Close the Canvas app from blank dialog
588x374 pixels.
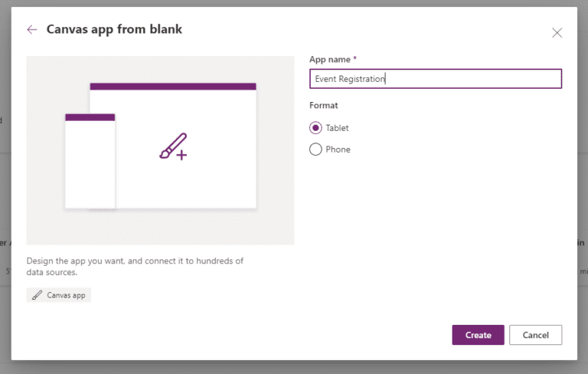(x=557, y=33)
